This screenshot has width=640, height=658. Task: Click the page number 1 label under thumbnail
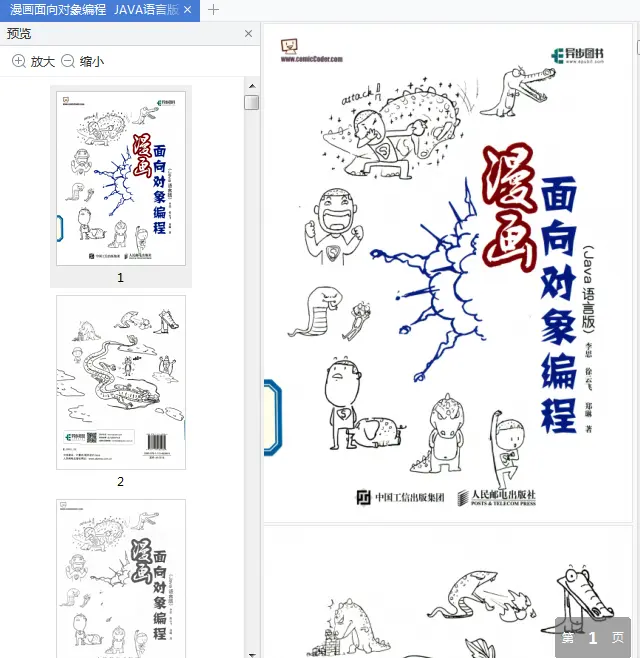point(120,278)
